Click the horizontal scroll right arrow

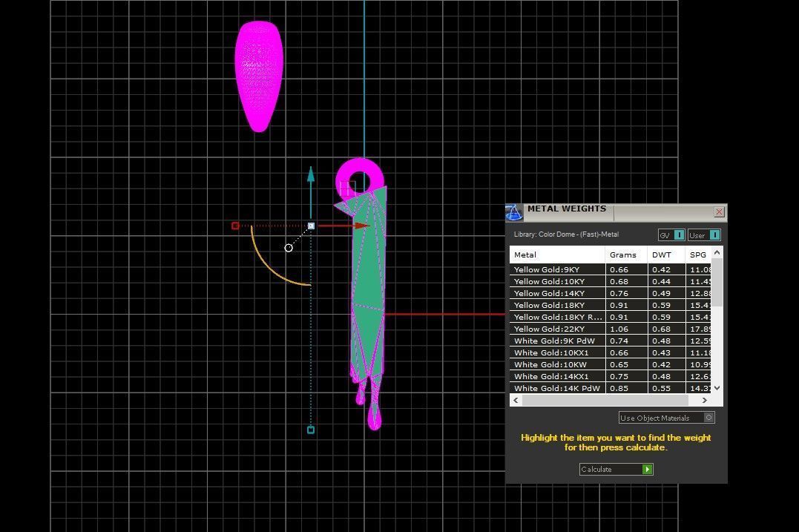point(705,401)
